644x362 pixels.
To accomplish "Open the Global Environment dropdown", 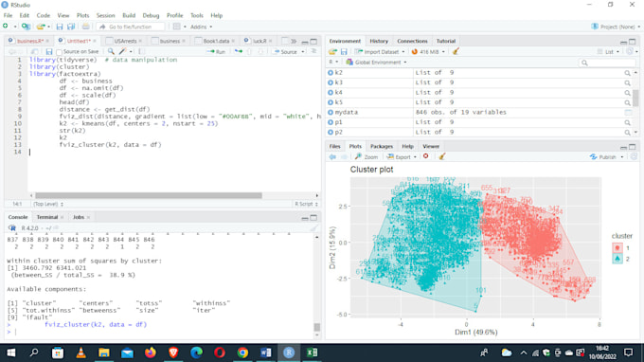I will (376, 63).
